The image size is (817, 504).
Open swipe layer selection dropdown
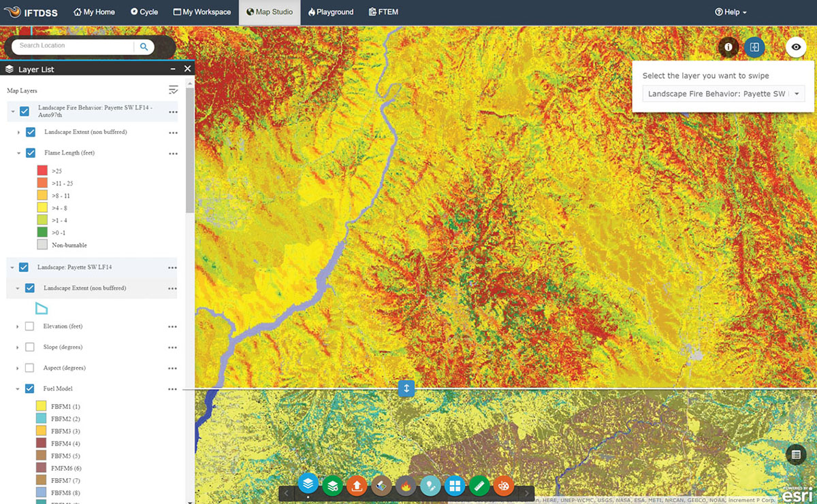pyautogui.click(x=724, y=94)
